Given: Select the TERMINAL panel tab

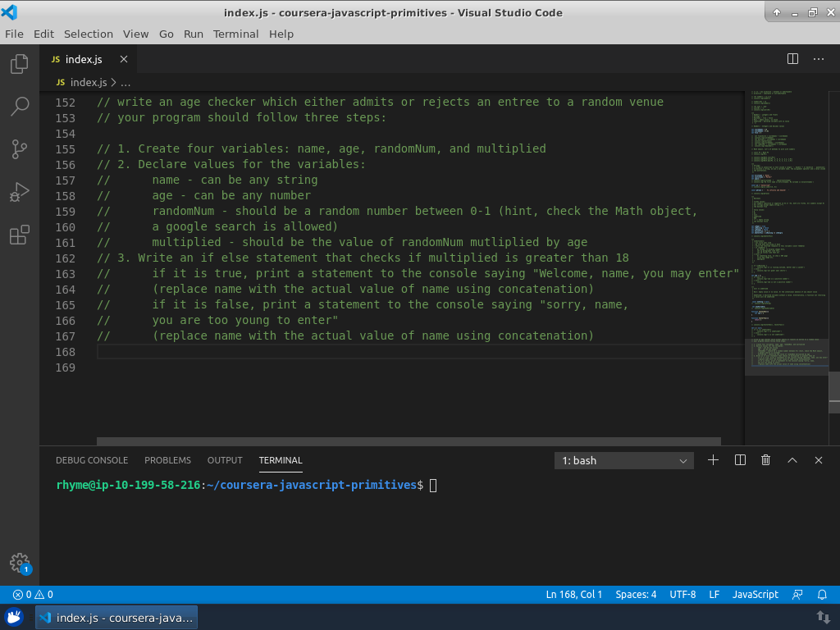Looking at the screenshot, I should [x=281, y=460].
